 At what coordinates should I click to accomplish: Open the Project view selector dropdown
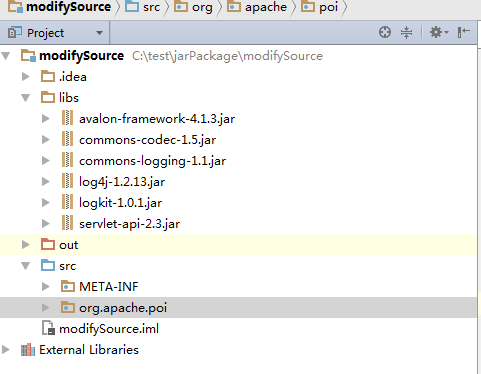(x=99, y=33)
